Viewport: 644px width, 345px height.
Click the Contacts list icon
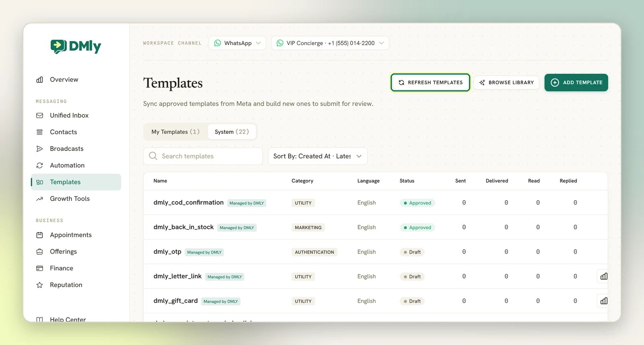point(39,132)
